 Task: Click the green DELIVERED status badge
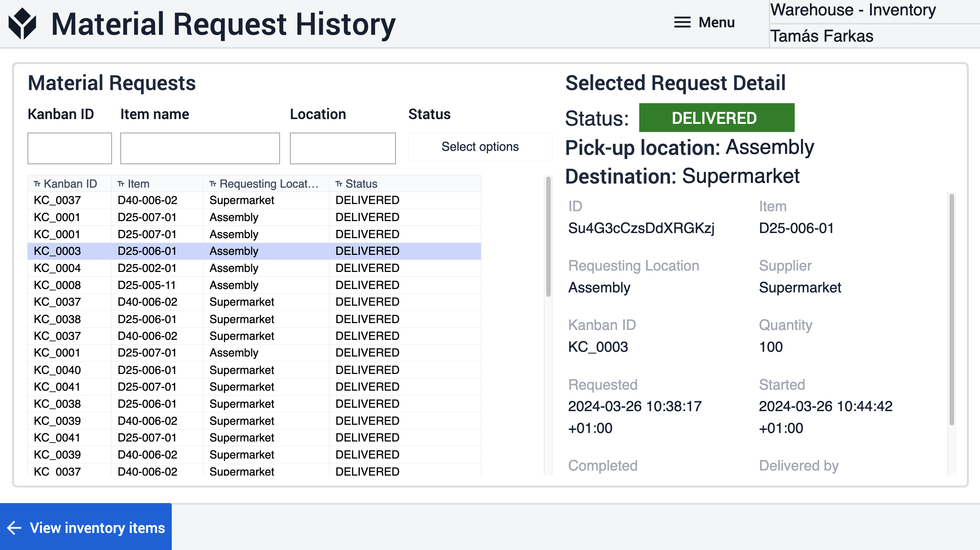click(x=716, y=118)
